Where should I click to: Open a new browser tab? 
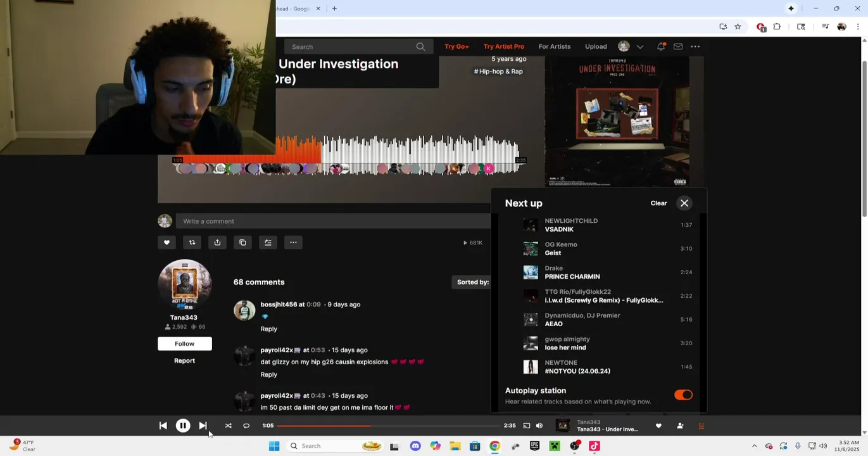coord(334,8)
